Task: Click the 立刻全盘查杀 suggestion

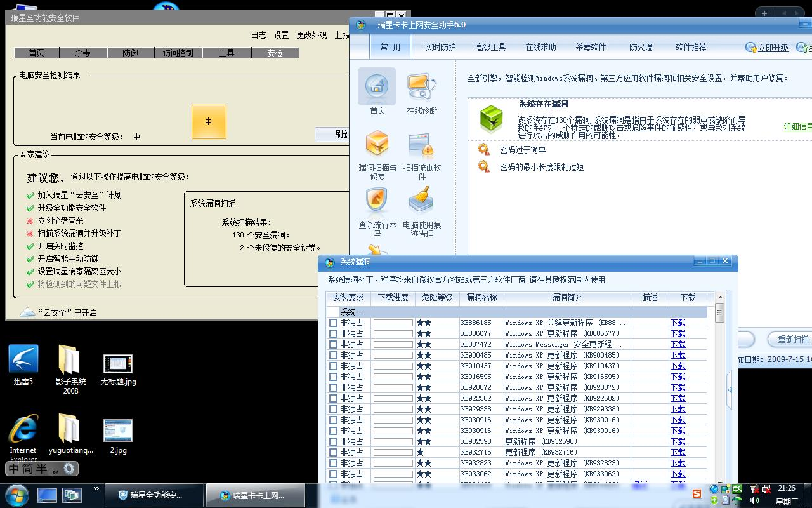Action: 60,220
